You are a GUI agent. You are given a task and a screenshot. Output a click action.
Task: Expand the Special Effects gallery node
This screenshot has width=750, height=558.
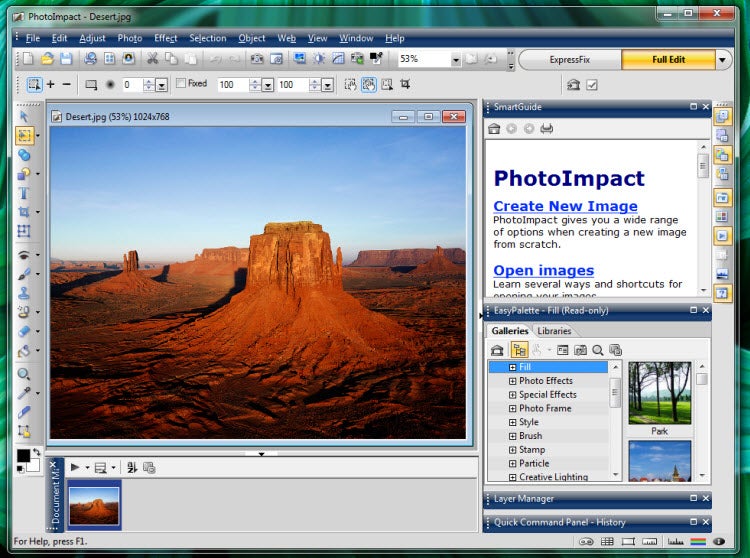click(x=512, y=395)
